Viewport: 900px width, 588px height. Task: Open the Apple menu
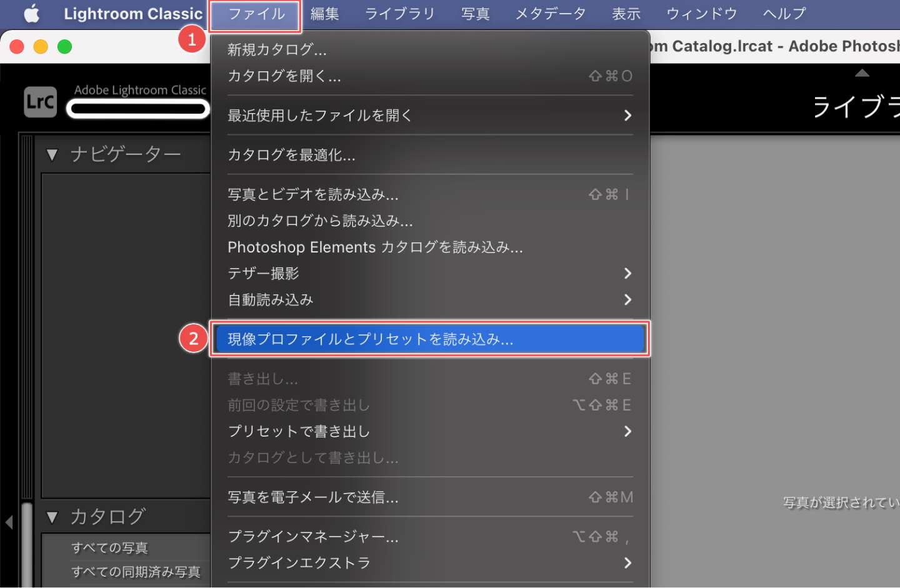(31, 14)
